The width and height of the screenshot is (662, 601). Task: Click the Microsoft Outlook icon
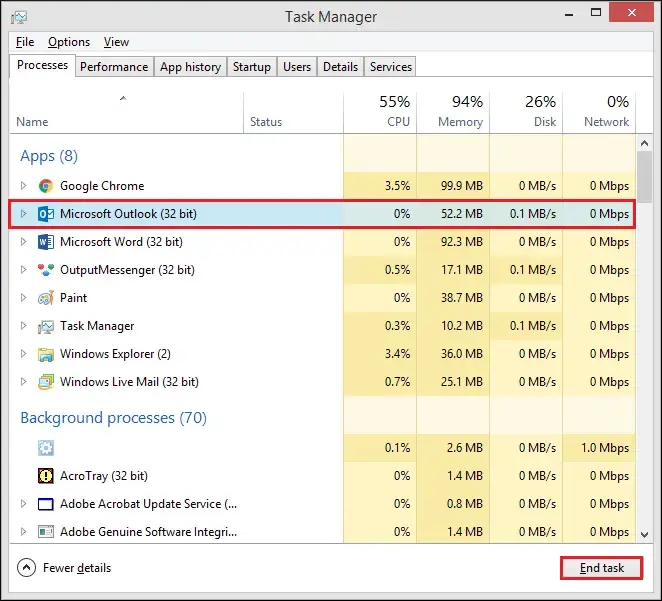pos(46,214)
